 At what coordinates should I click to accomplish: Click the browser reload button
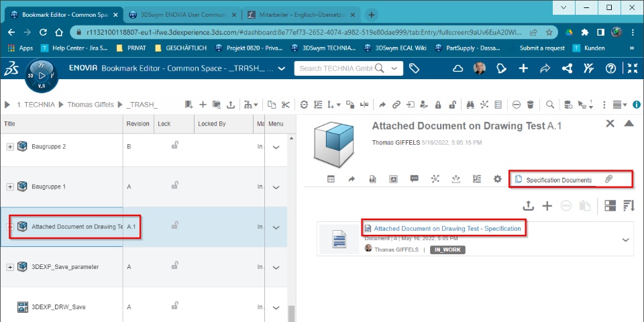click(43, 32)
